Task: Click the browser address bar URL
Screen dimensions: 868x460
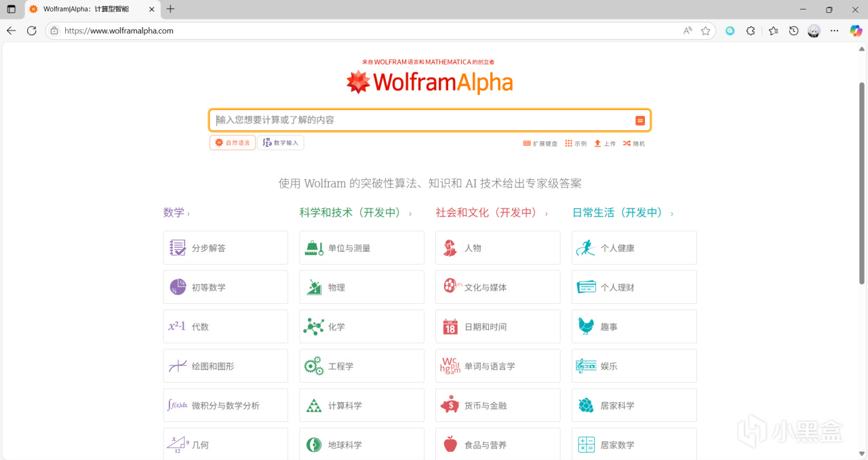Action: click(x=119, y=31)
